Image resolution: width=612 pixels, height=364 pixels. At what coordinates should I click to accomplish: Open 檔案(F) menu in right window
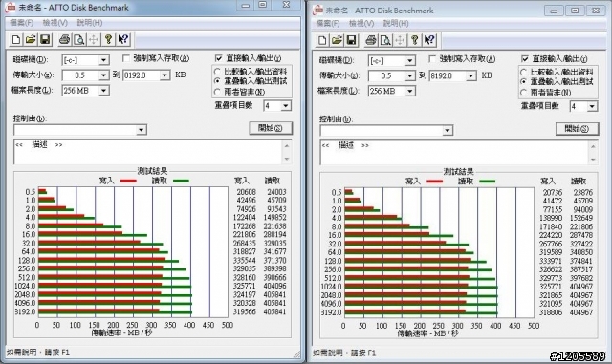pyautogui.click(x=328, y=24)
